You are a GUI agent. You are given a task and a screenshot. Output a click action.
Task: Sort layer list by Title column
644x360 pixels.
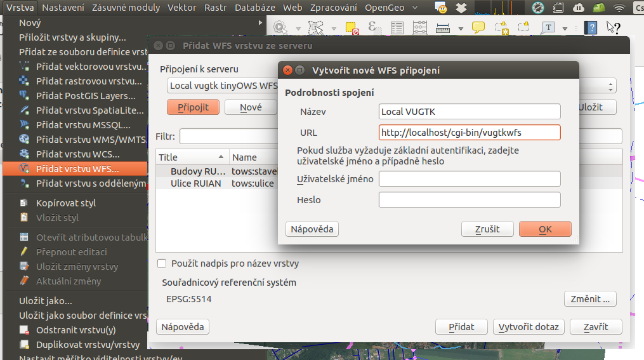point(192,157)
